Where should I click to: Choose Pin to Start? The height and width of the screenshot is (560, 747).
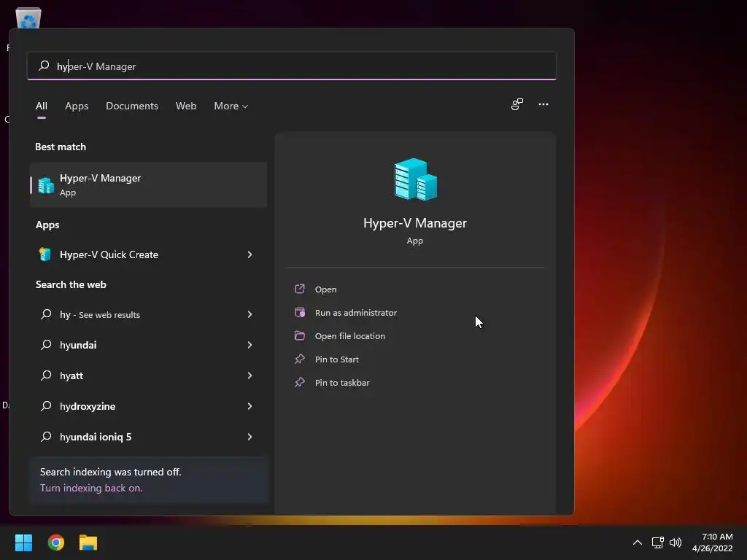[x=337, y=359]
